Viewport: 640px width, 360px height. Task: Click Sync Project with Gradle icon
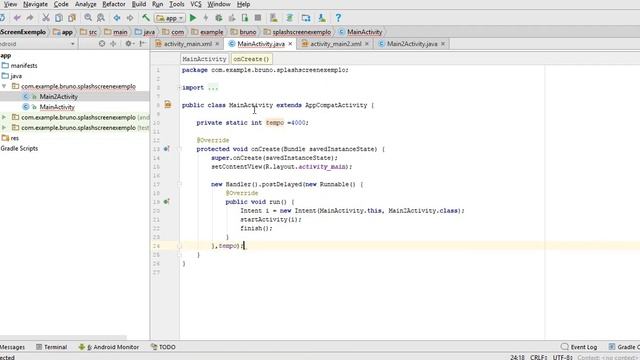289,18
